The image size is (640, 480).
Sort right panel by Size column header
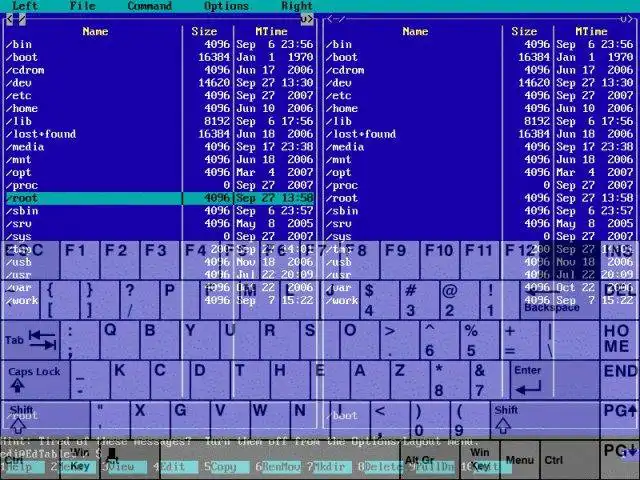pos(524,31)
